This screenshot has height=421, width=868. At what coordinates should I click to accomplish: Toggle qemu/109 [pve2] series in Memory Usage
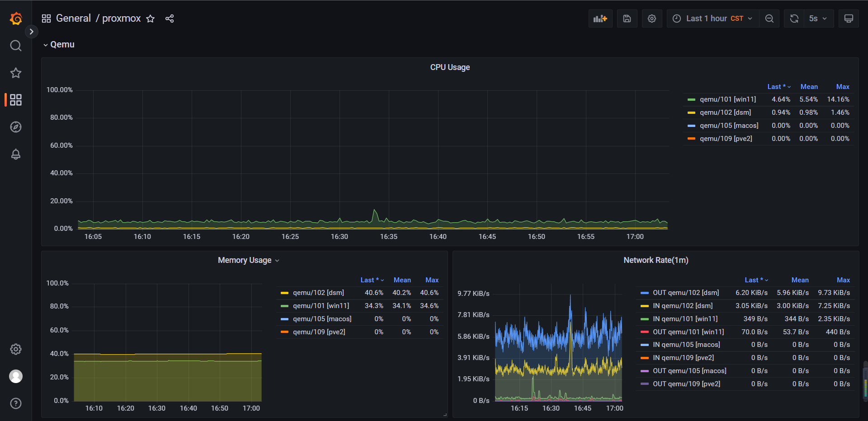[x=319, y=332]
